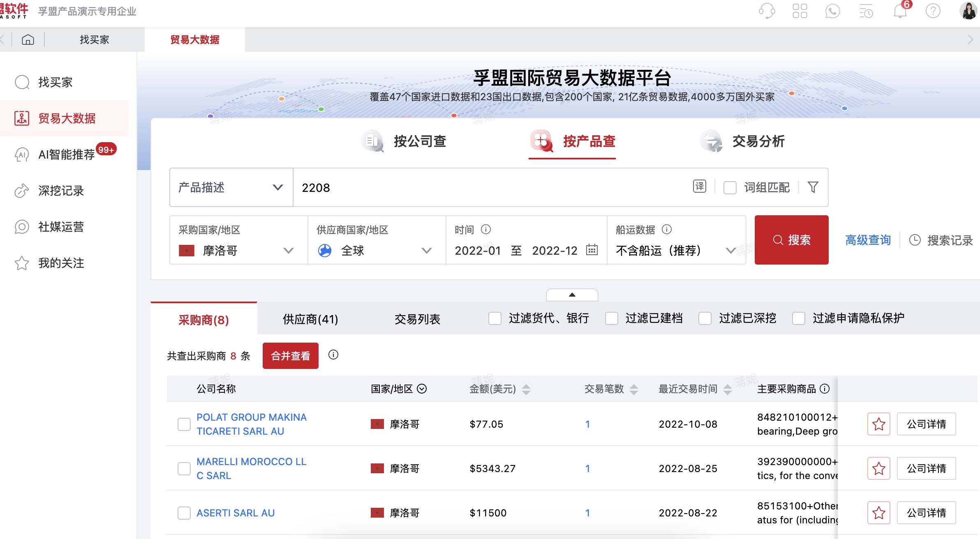Open the filter funnel icon
Screen dimensions: 980x539
coord(813,187)
